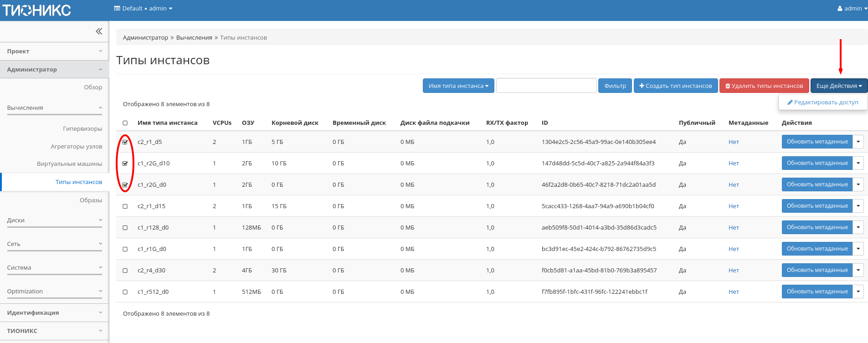Check the c1_r512_d0 row checkbox
Image resolution: width=868 pixels, height=343 pixels.
click(125, 292)
